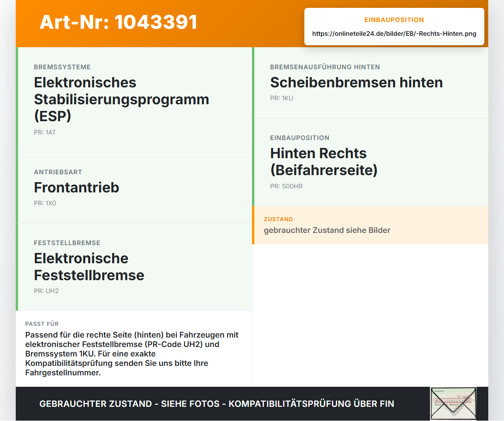
Task: Click the EINBAUPOSITION label above Hinten Rechts
Action: coord(300,138)
